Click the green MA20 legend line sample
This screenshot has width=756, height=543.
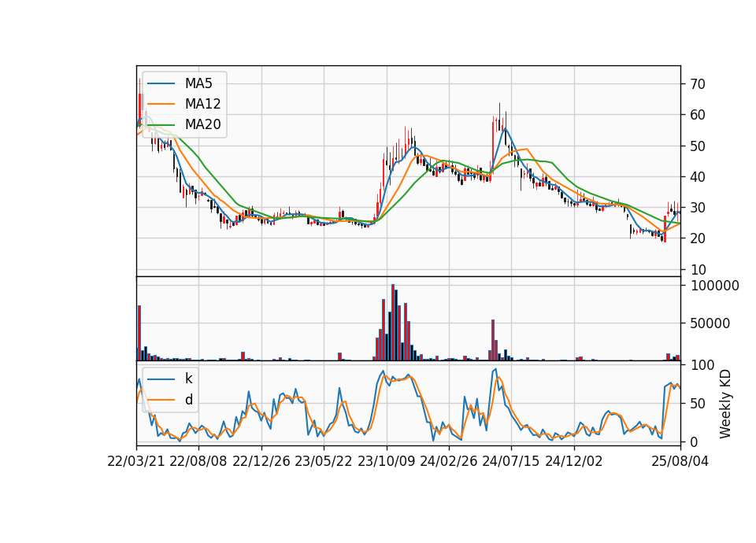(x=161, y=124)
